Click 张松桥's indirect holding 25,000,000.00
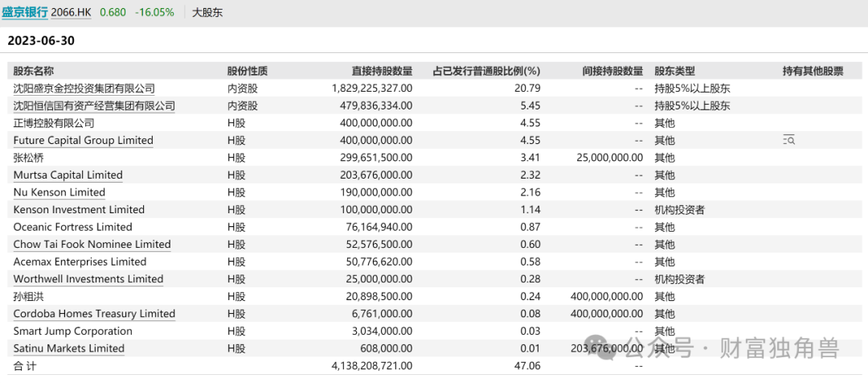 coord(612,158)
